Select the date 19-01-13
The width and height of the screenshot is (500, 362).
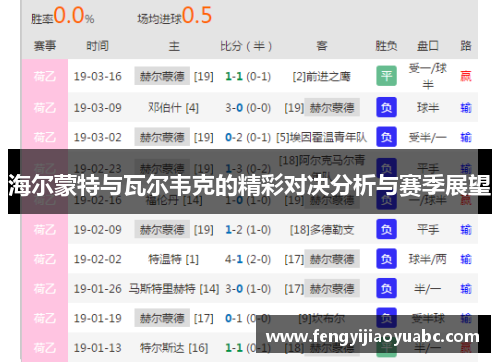[x=98, y=348]
